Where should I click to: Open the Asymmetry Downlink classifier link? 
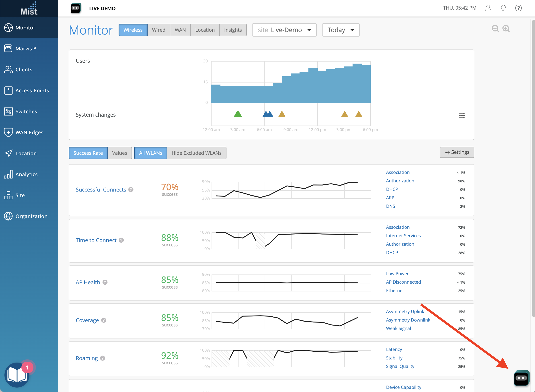pos(407,320)
